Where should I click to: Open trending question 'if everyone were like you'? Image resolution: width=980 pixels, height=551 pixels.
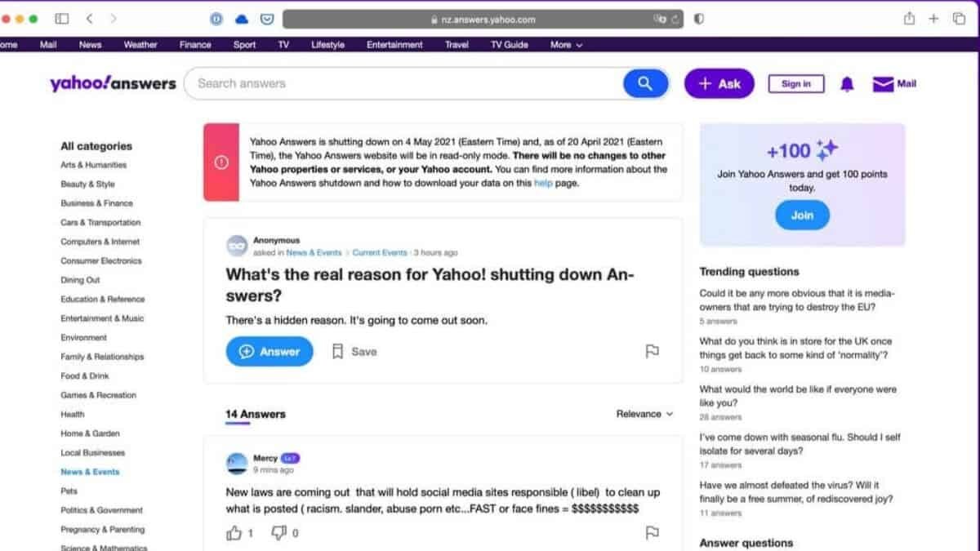coord(798,396)
